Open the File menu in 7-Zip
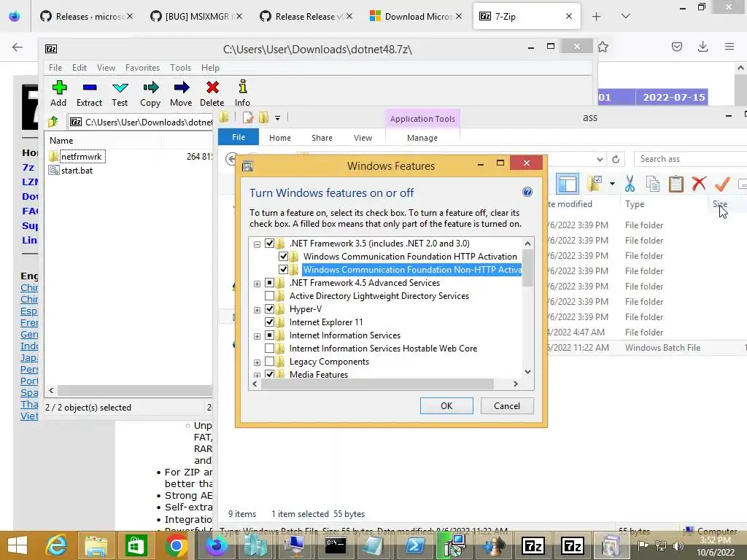 coord(55,68)
